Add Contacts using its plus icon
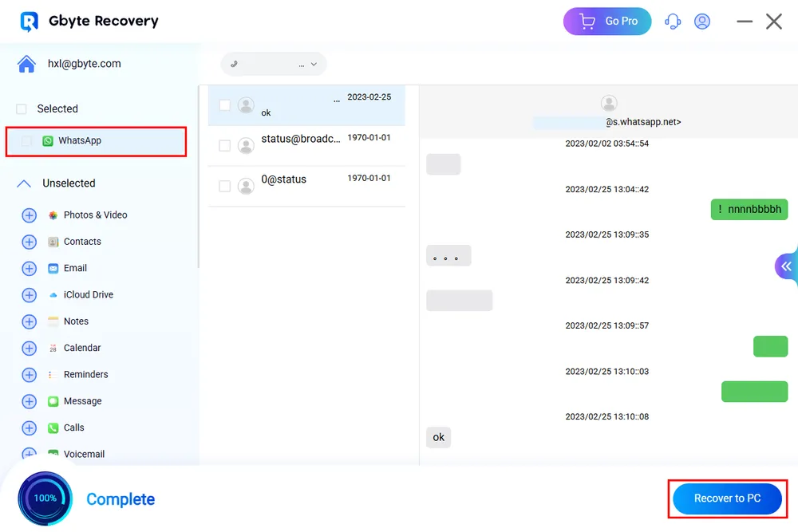The width and height of the screenshot is (798, 532). click(29, 242)
